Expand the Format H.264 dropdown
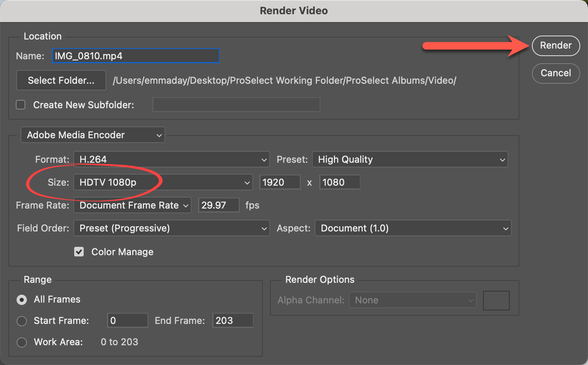This screenshot has height=365, width=588. [172, 160]
